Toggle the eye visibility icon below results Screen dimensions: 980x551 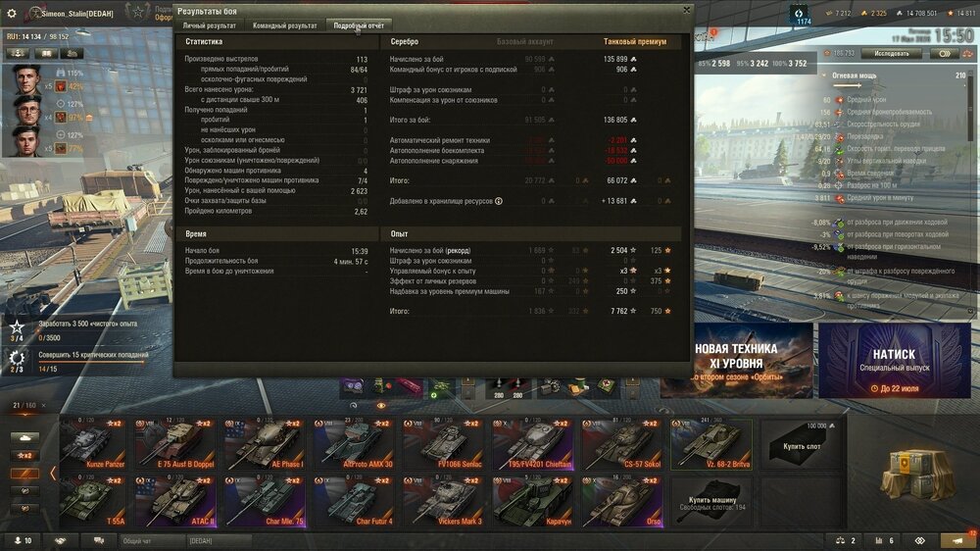coord(380,405)
